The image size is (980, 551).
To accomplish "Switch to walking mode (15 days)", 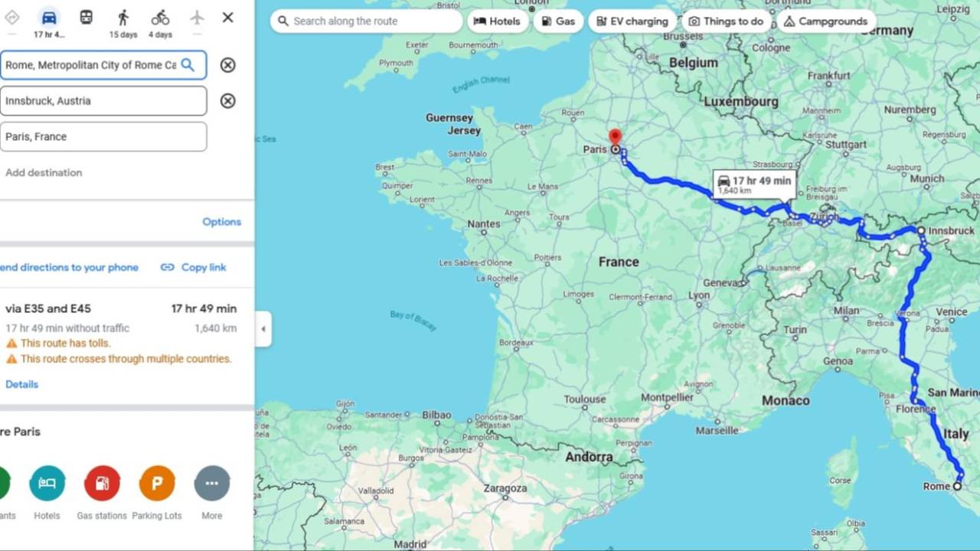I will pos(123,23).
